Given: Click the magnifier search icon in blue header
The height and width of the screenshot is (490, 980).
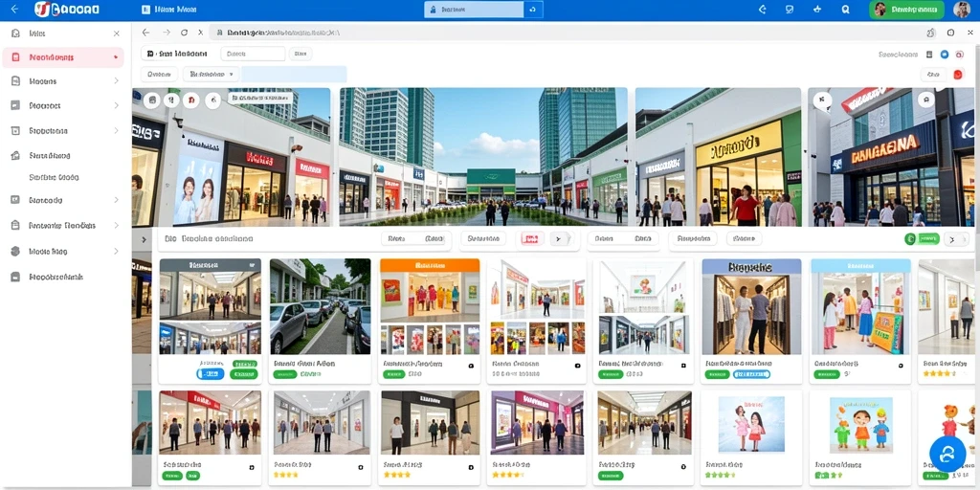Looking at the screenshot, I should point(845,10).
